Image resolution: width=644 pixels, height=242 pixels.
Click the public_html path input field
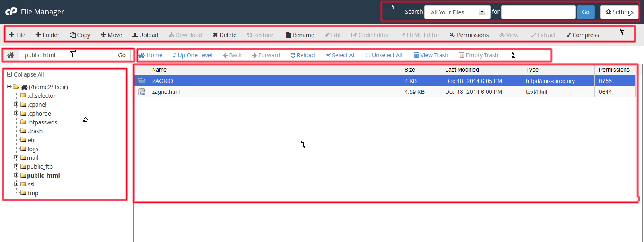[x=66, y=55]
